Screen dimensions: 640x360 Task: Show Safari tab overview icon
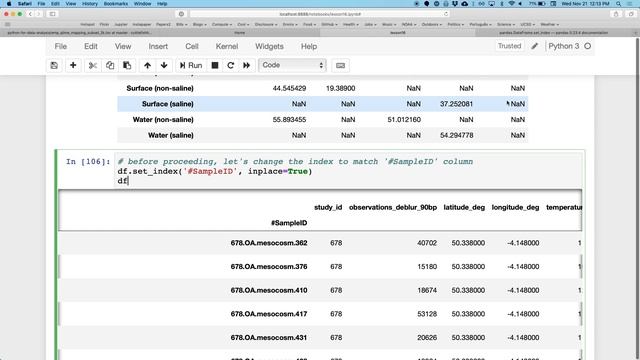631,14
